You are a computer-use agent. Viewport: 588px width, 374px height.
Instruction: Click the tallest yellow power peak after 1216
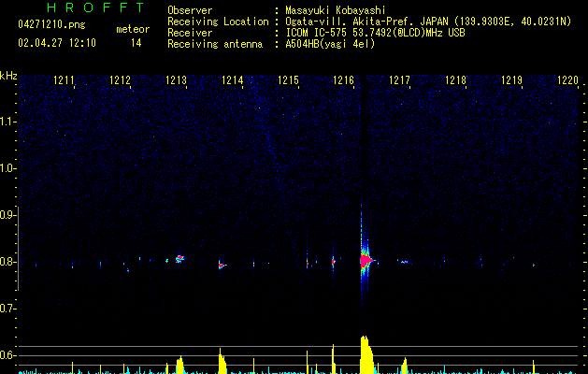pos(366,354)
